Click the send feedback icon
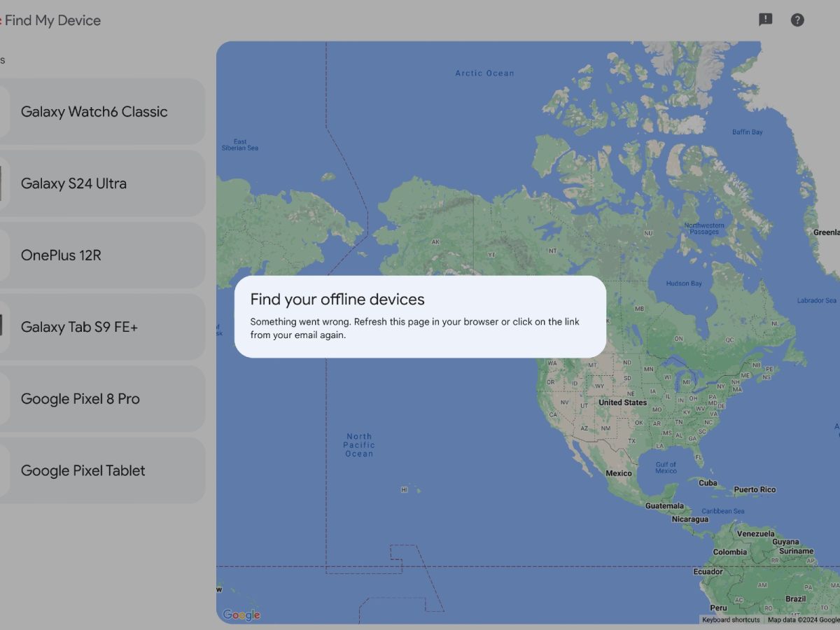This screenshot has height=630, width=840. (x=766, y=20)
